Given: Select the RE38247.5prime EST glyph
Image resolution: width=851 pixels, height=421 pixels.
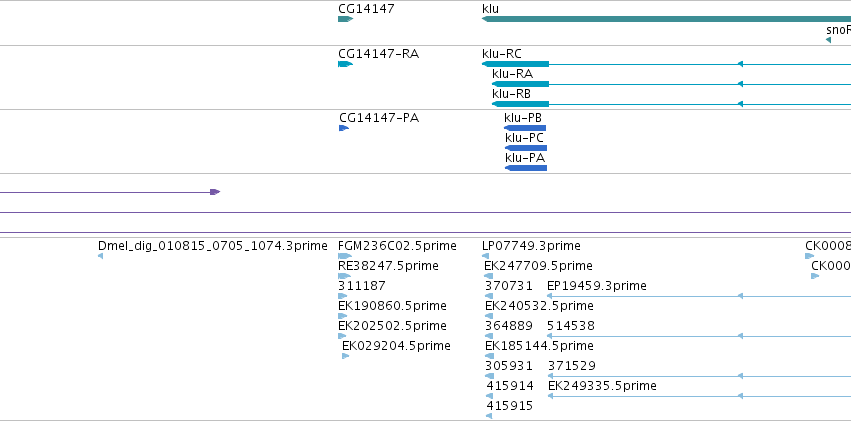Looking at the screenshot, I should [x=344, y=276].
